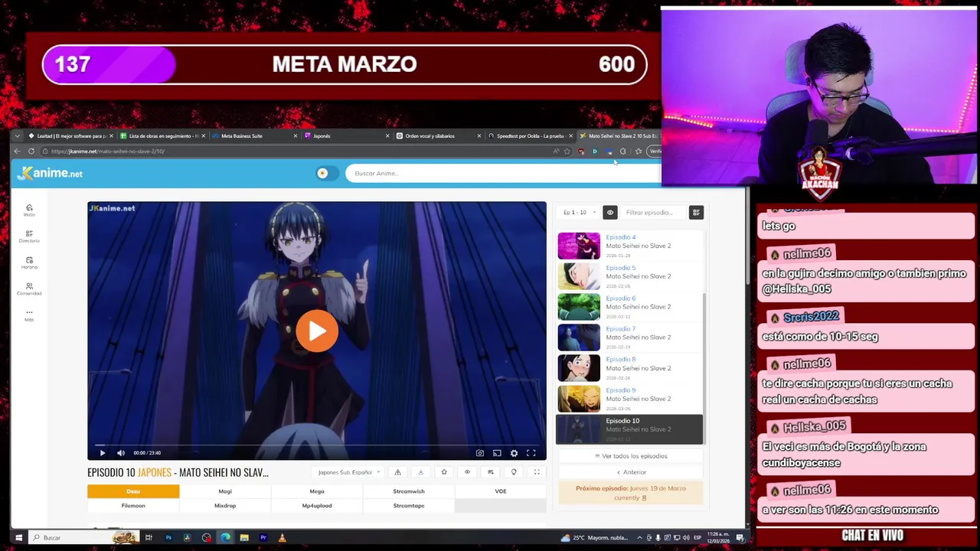Go to Anterior episode
Viewport: 980px width, 551px height.
[631, 472]
